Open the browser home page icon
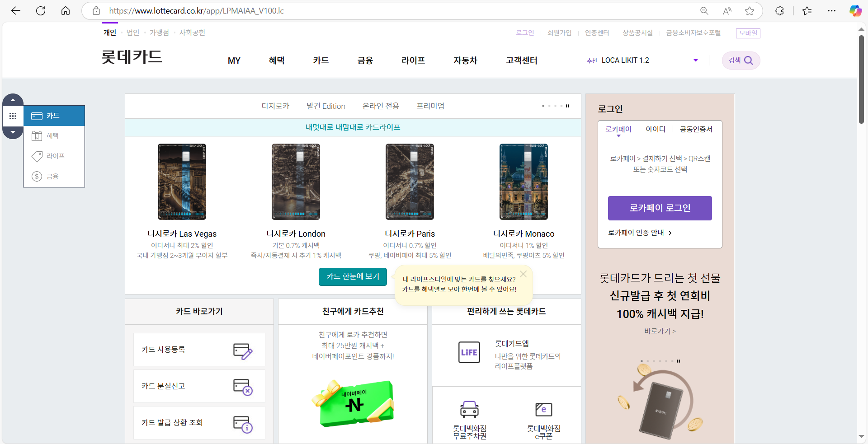Viewport: 868px width, 444px height. (x=66, y=11)
